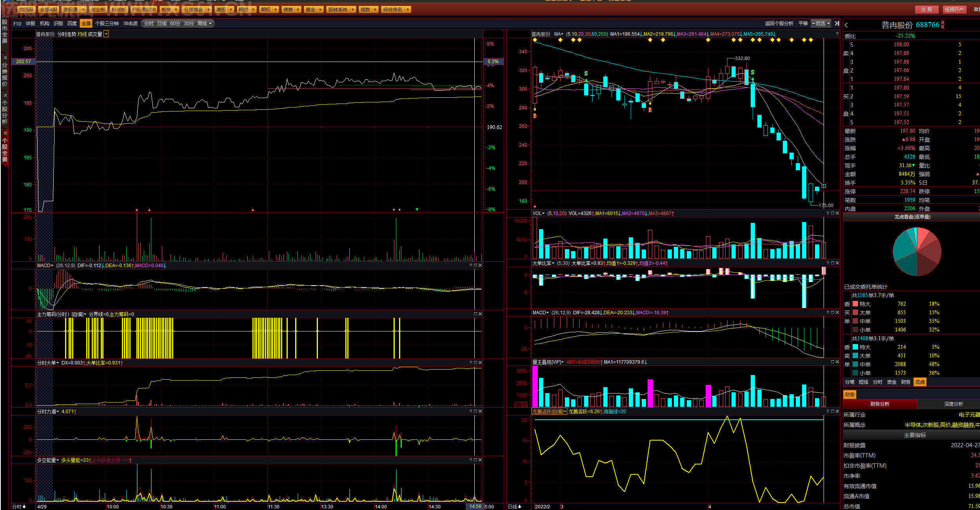Image resolution: width=980 pixels, height=510 pixels.
Task: Maximize the 分时力道 indicator panel
Action: tap(475, 412)
